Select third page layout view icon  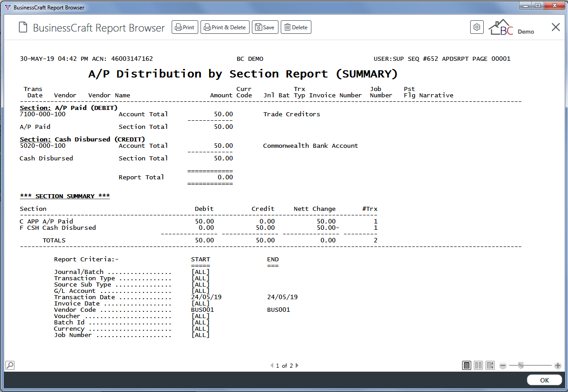pyautogui.click(x=490, y=365)
